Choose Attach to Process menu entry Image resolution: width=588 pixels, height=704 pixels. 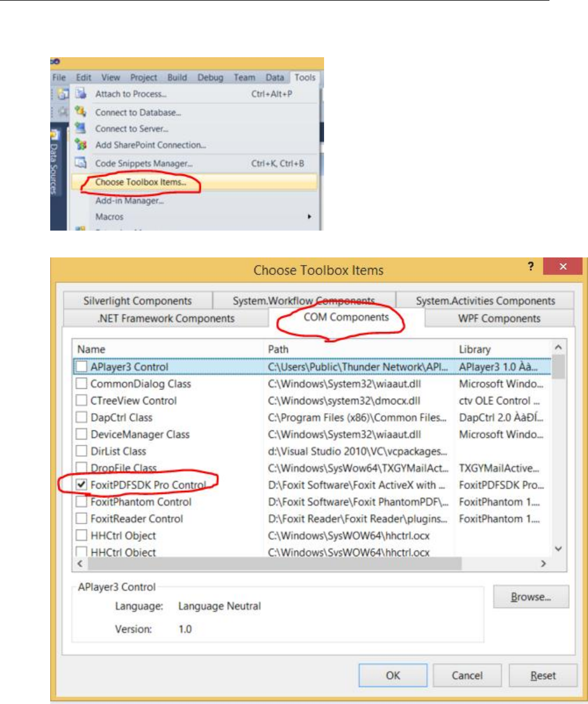195,94
